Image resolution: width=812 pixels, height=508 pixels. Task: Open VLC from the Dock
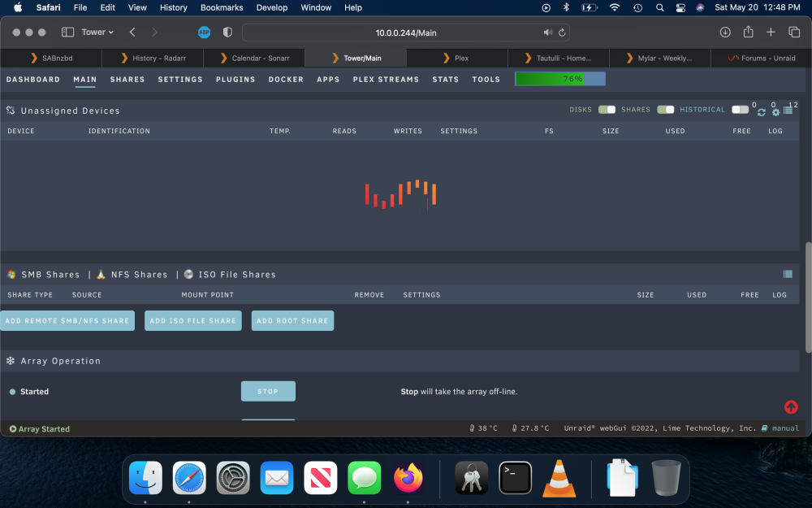559,477
